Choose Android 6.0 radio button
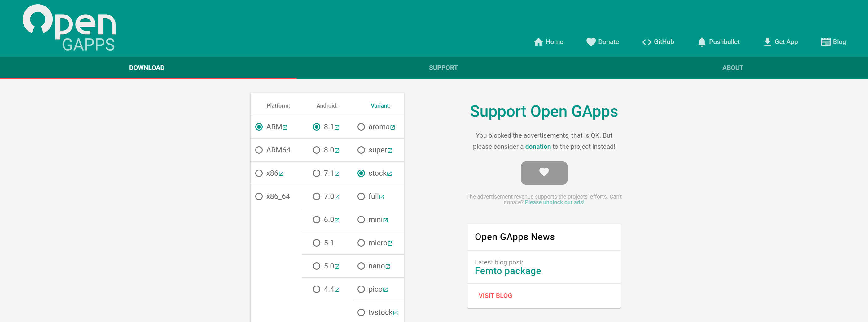 316,220
